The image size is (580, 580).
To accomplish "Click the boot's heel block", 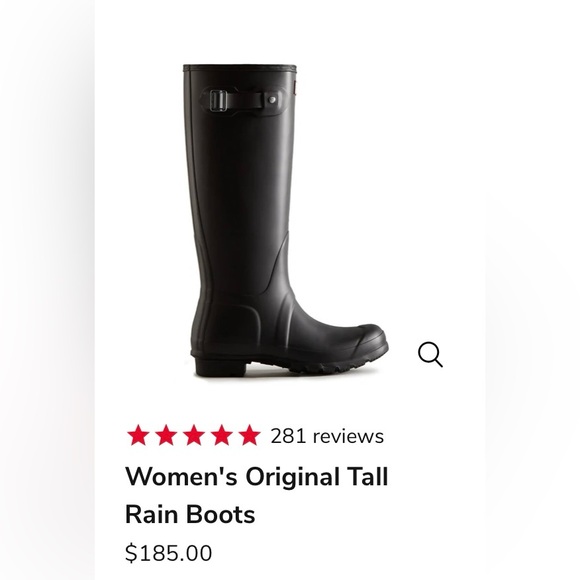I will pos(220,366).
